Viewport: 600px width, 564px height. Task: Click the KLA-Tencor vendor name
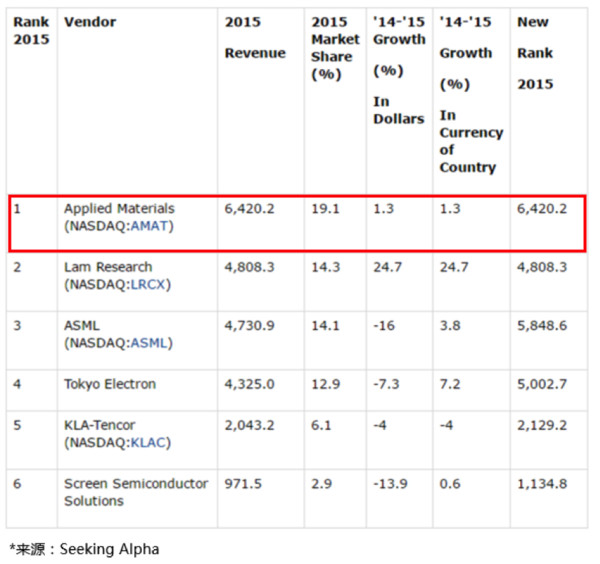(99, 425)
